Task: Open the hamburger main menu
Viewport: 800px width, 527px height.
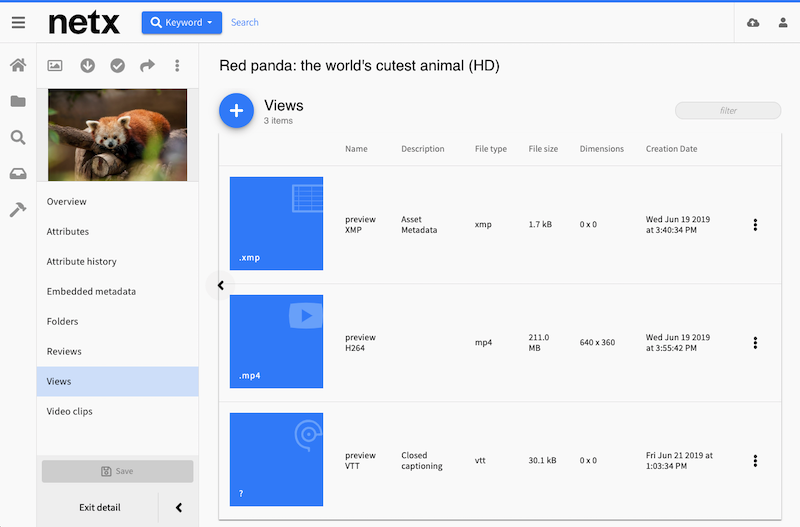Action: [18, 22]
